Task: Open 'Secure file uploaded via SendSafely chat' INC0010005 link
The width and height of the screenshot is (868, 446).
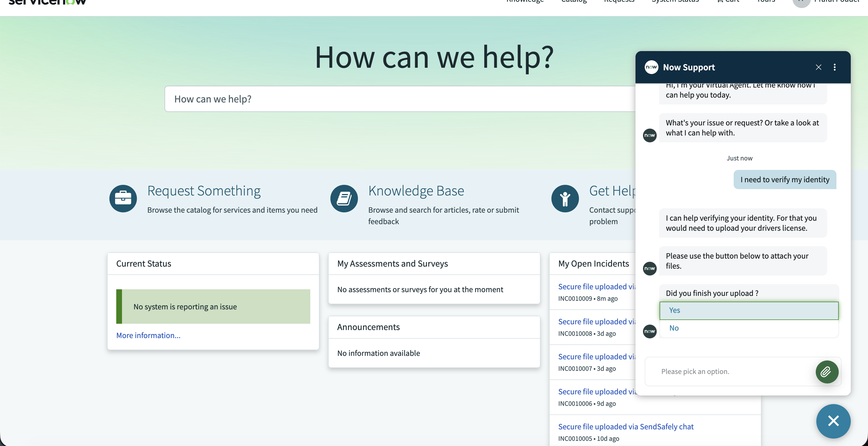Action: pos(626,426)
